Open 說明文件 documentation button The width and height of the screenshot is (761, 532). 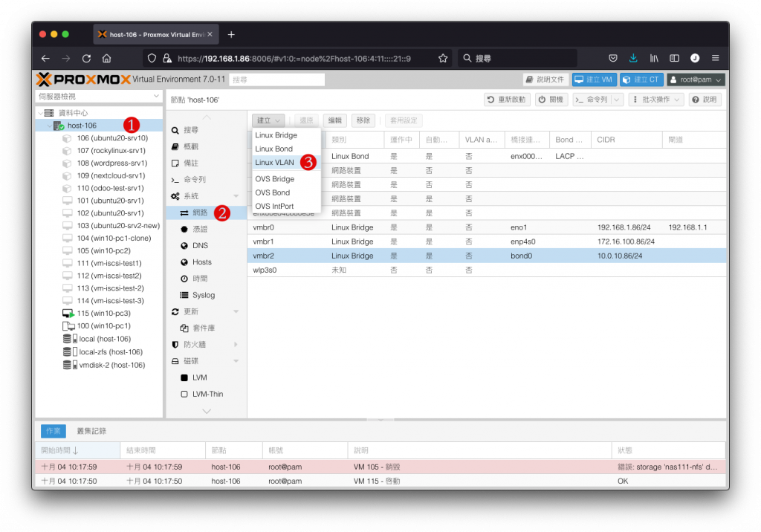click(545, 80)
